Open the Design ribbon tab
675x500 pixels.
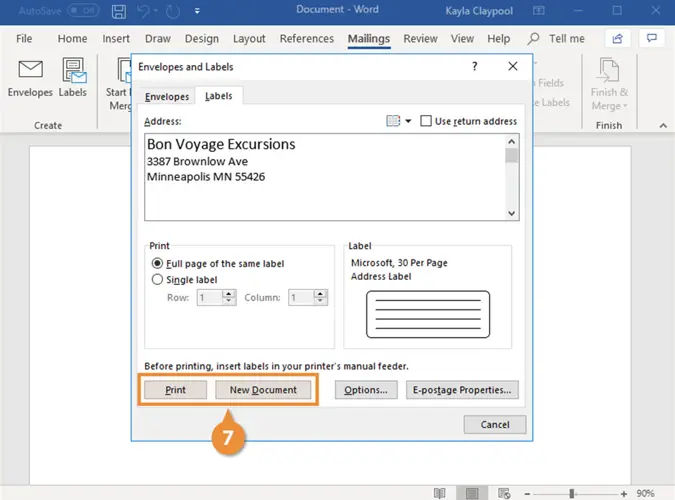pos(201,39)
